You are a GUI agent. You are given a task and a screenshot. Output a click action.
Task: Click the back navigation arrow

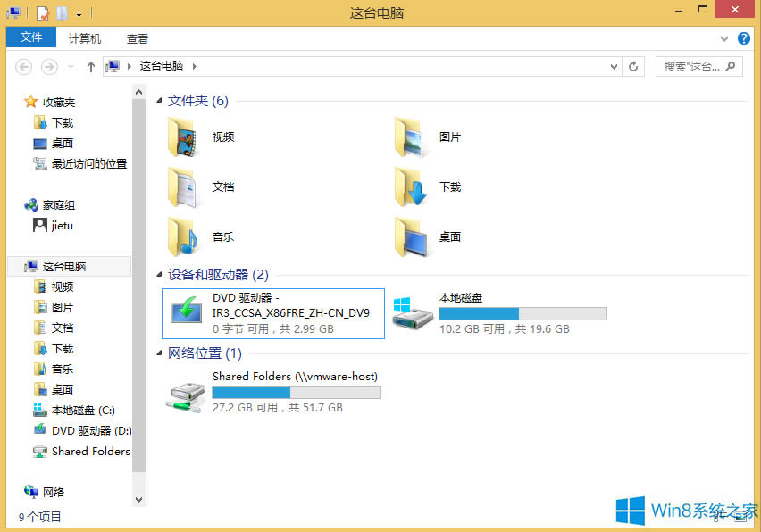tap(23, 66)
